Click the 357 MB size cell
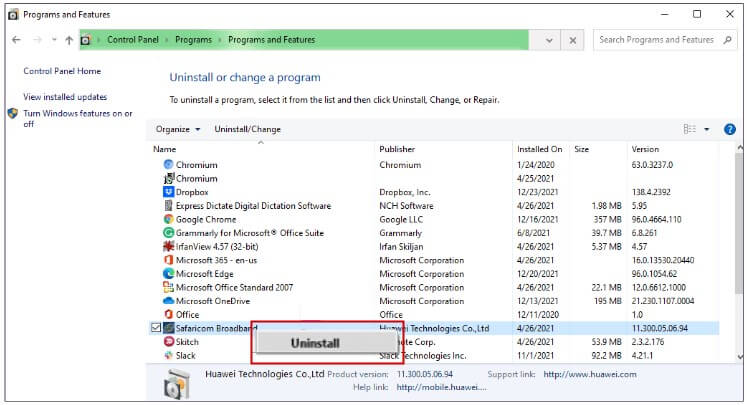The width and height of the screenshot is (747, 405). pyautogui.click(x=607, y=219)
